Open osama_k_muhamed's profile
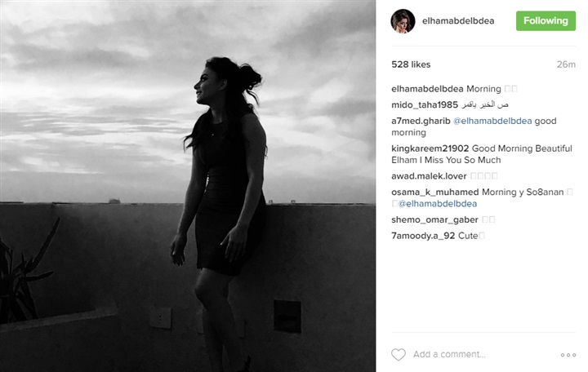This screenshot has height=372, width=588. tap(435, 193)
